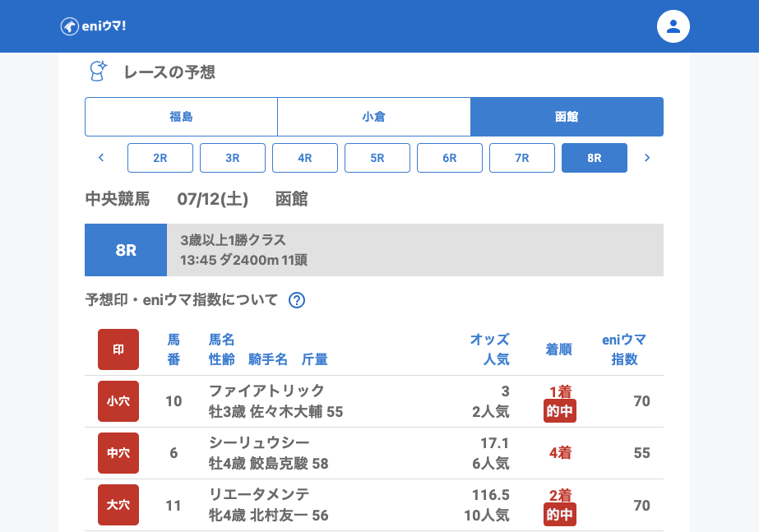Screen dimensions: 759x532
Task: Select race 7R
Action: click(x=522, y=158)
